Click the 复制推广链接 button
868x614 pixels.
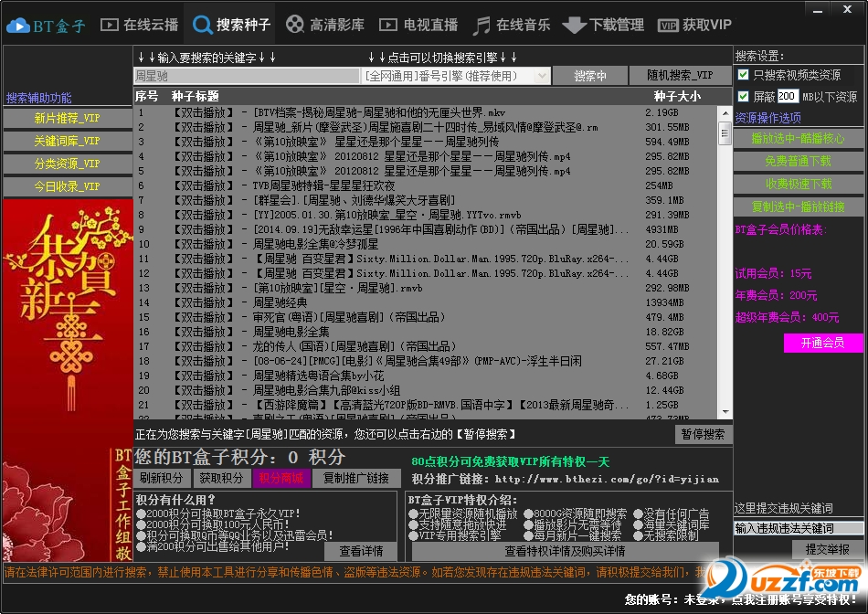pyautogui.click(x=356, y=478)
